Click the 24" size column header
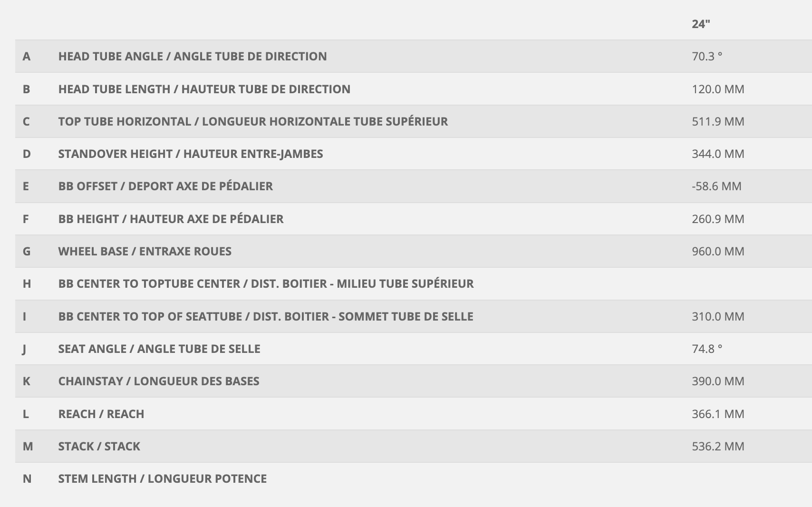 701,24
